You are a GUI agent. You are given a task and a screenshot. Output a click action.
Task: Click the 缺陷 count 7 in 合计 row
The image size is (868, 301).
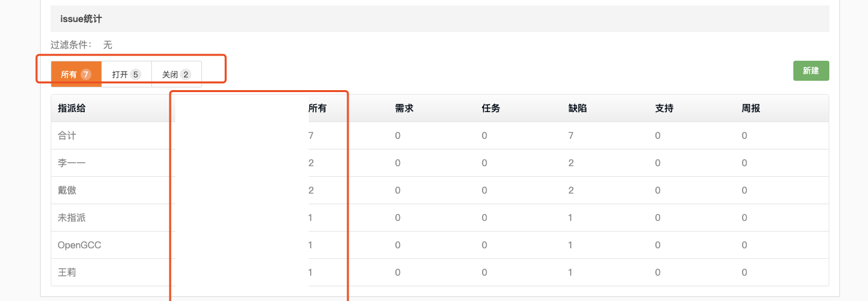(x=571, y=135)
